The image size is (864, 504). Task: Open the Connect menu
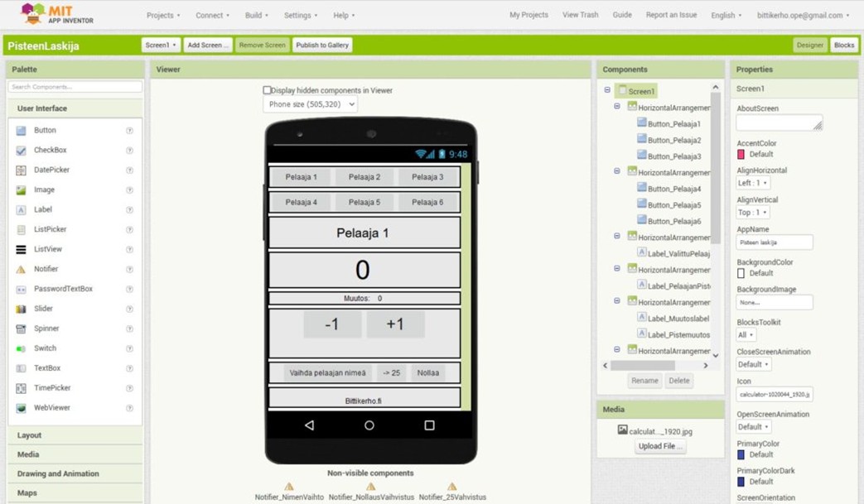(212, 16)
